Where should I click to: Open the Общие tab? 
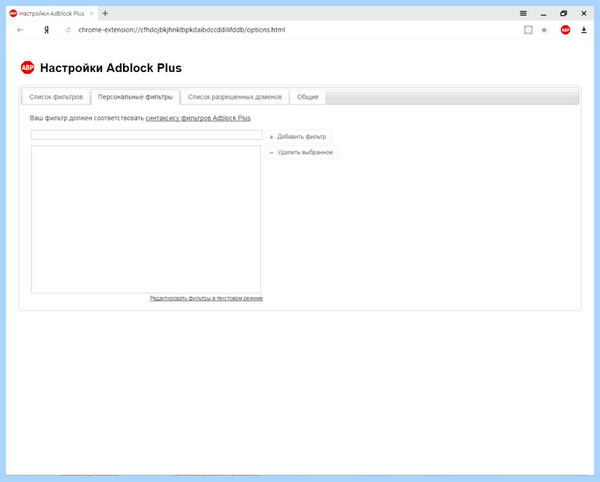pos(308,97)
